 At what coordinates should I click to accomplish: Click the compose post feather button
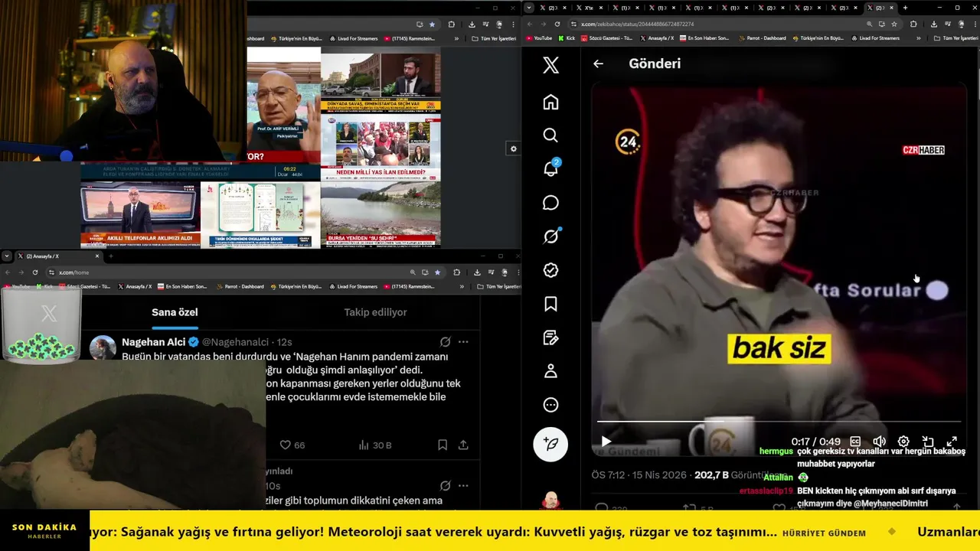(x=550, y=443)
